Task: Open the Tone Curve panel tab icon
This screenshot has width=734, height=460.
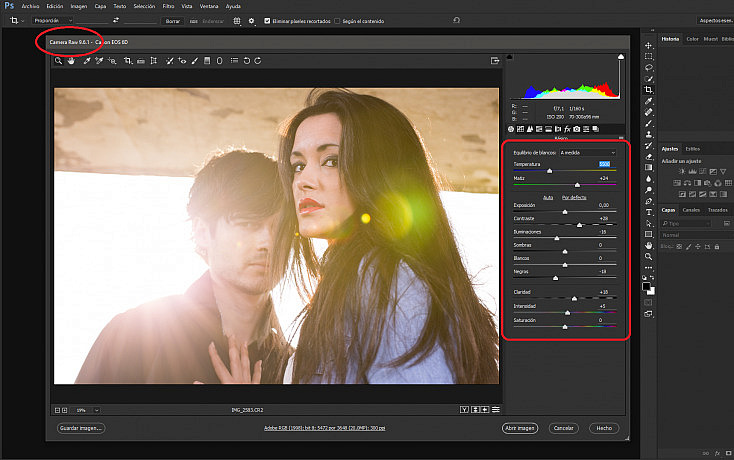Action: click(520, 129)
